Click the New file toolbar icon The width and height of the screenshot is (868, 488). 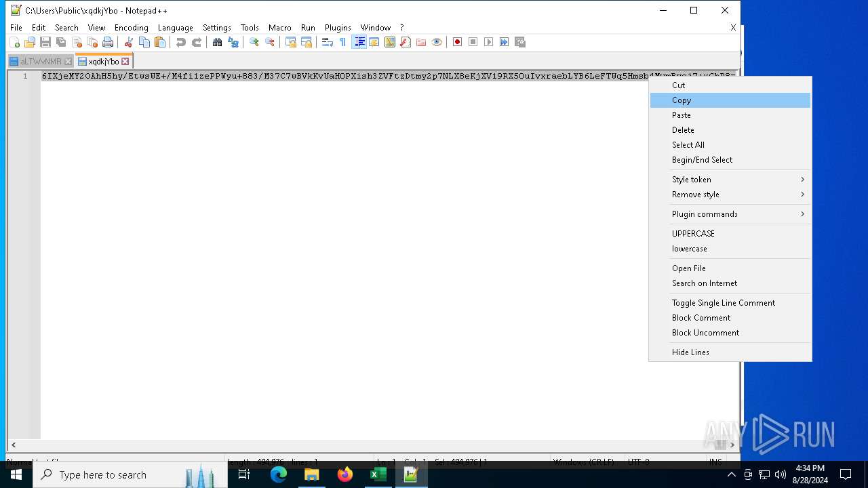click(x=14, y=42)
